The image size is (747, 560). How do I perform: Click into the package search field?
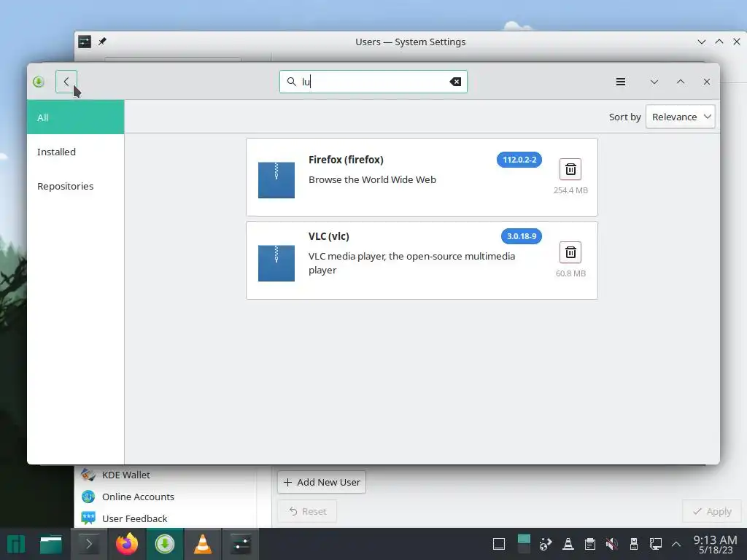tap(373, 82)
